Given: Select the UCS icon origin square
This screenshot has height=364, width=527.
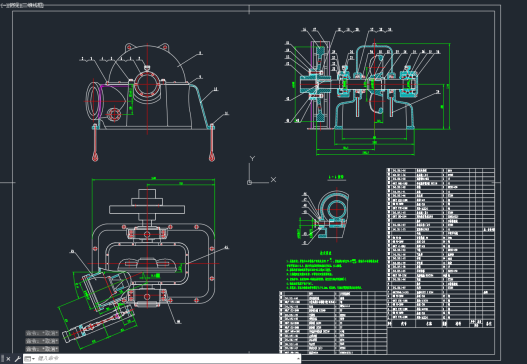Looking at the screenshot, I should (x=249, y=183).
